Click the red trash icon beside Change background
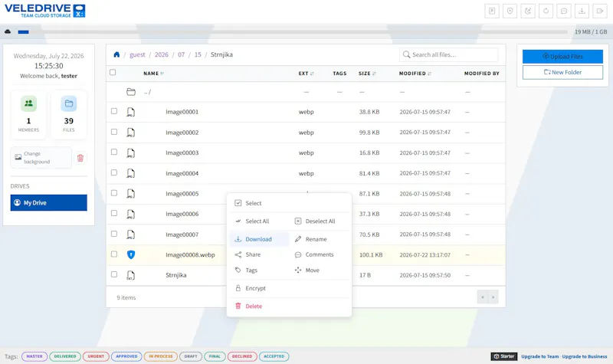 point(80,158)
